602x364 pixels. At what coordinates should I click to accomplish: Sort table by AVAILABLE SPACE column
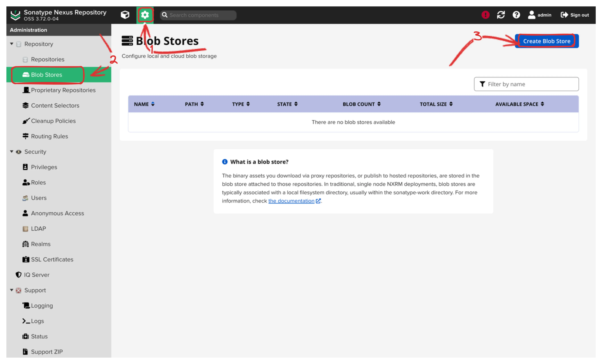pos(520,104)
